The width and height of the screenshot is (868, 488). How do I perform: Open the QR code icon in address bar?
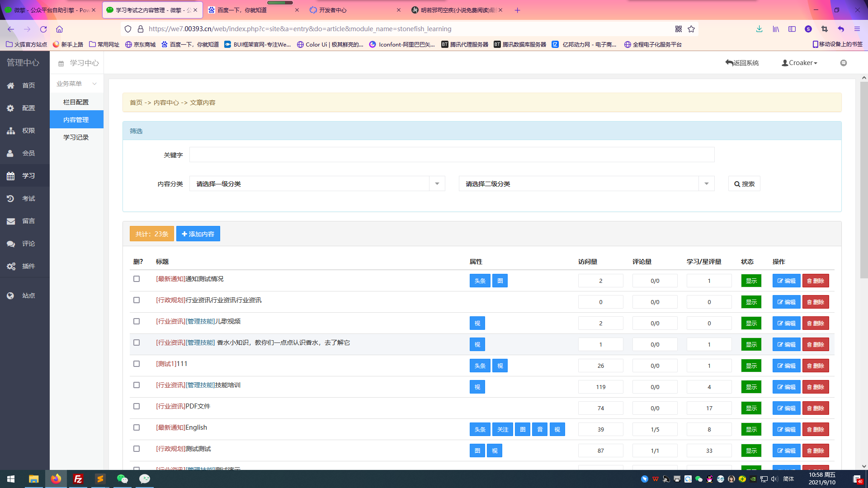[679, 29]
